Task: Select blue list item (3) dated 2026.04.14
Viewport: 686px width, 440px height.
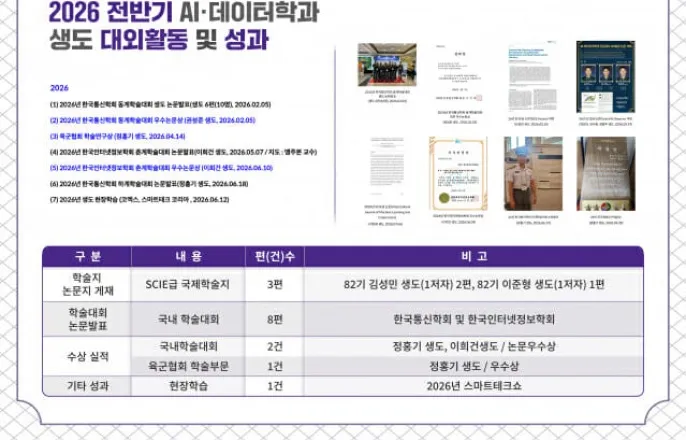Action: coord(117,136)
